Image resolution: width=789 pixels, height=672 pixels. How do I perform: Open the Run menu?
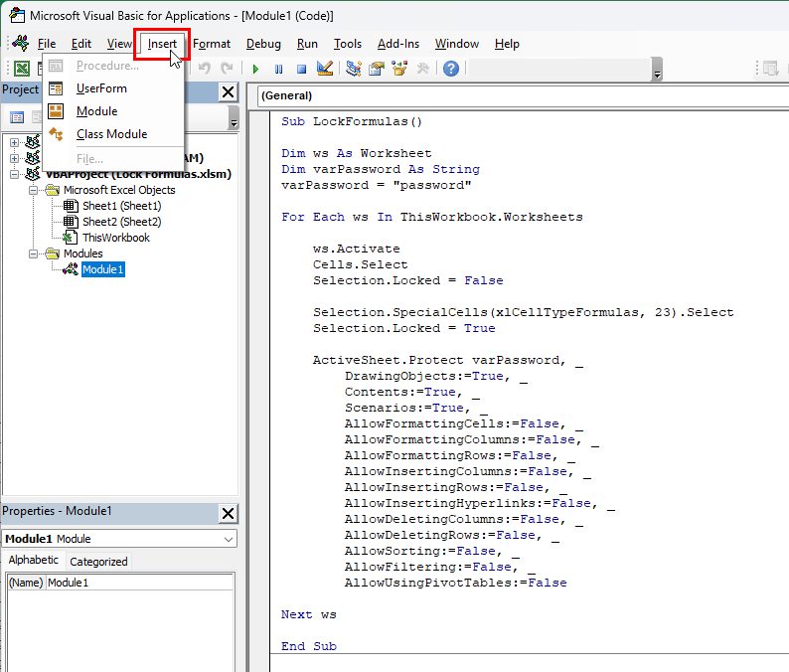[x=307, y=44]
